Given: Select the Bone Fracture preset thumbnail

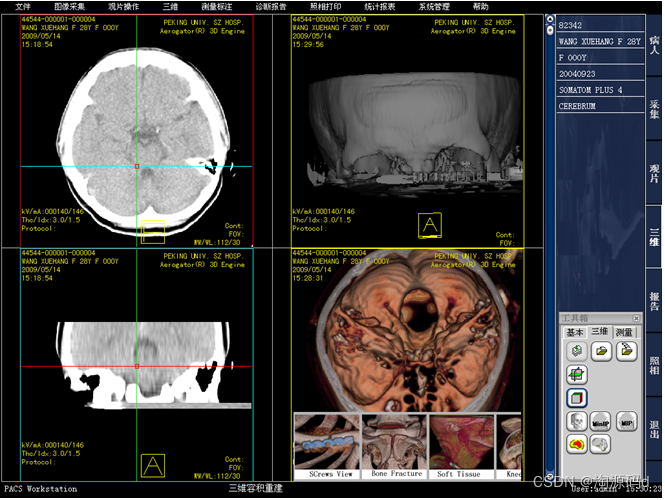Looking at the screenshot, I should coord(395,447).
